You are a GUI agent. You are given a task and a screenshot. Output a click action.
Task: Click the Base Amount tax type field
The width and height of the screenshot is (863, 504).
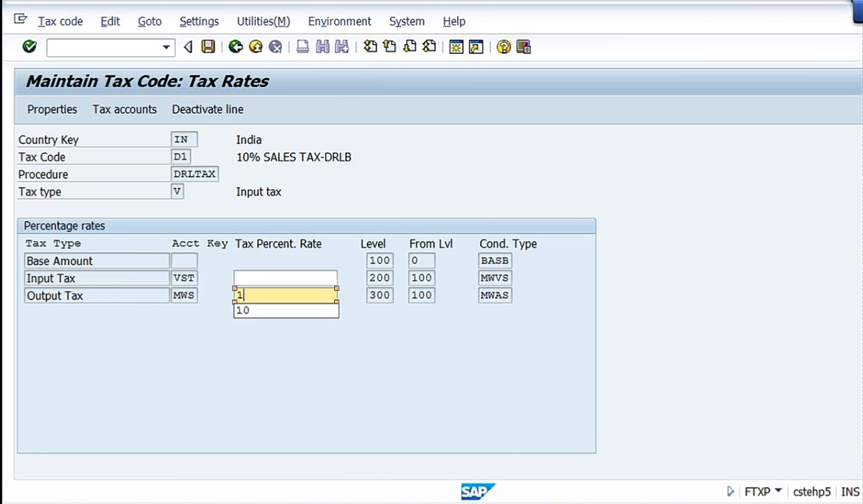(97, 260)
